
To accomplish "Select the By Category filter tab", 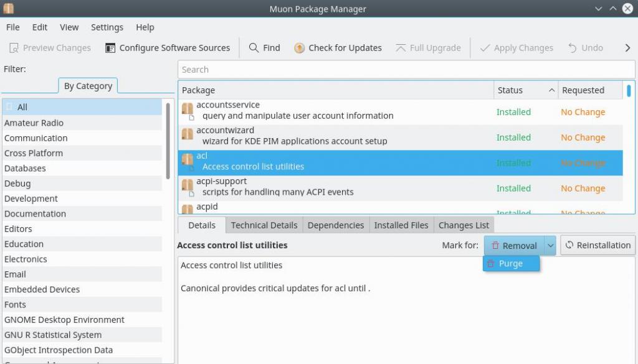I will [88, 86].
